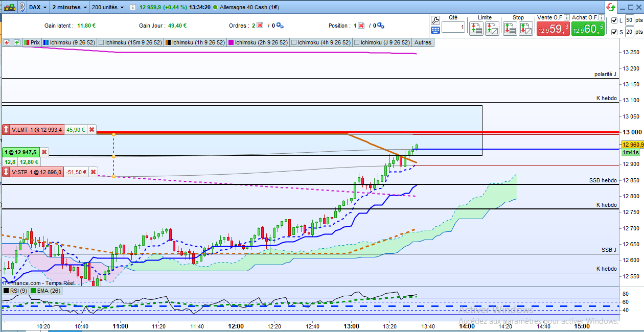Select Ichimoku (2h 9 26 52) tab
Screen dimensions: 644x332
coord(259,42)
